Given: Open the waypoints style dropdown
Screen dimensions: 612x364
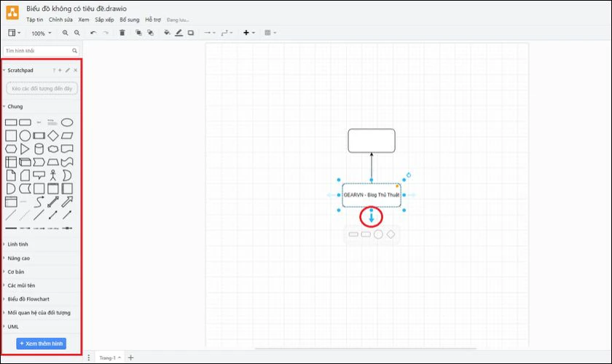Looking at the screenshot, I should 227,33.
